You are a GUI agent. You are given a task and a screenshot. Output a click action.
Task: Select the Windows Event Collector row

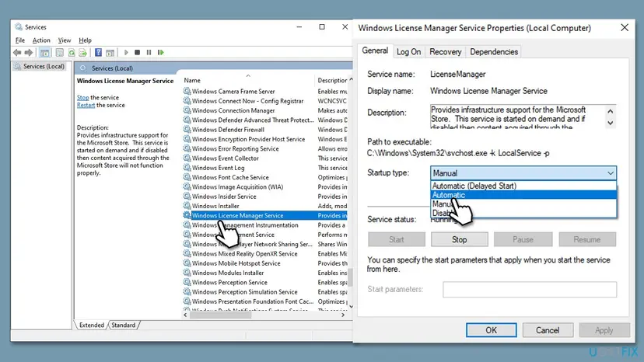pyautogui.click(x=265, y=158)
